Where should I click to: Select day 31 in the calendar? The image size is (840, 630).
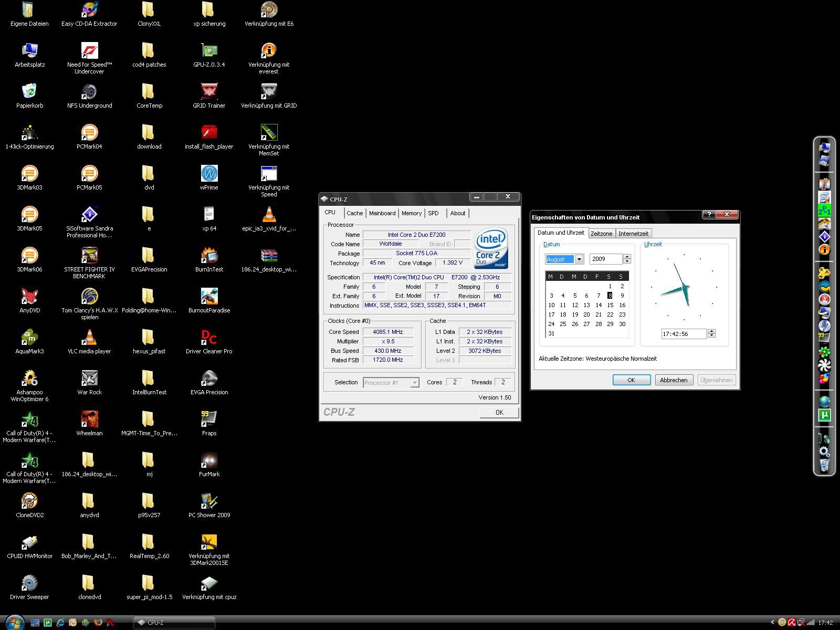point(551,333)
